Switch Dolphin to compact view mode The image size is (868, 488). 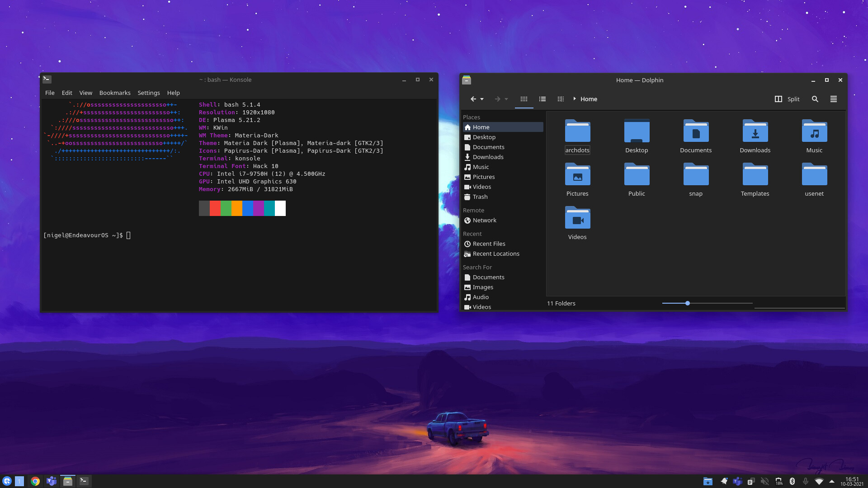pyautogui.click(x=542, y=99)
